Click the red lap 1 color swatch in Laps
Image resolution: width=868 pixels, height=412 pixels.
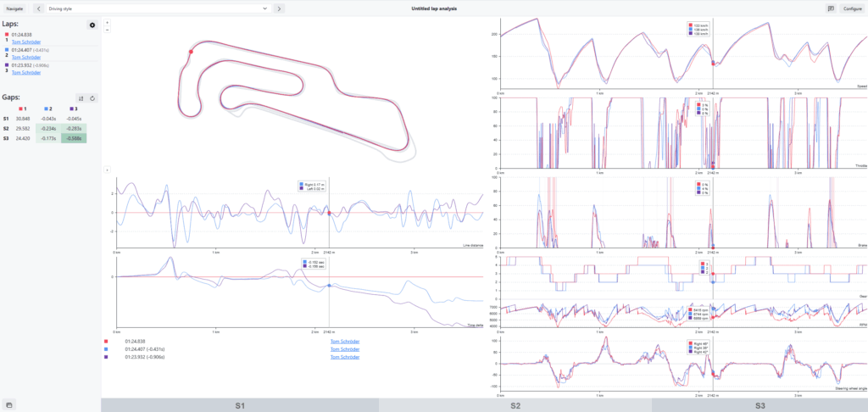point(7,35)
